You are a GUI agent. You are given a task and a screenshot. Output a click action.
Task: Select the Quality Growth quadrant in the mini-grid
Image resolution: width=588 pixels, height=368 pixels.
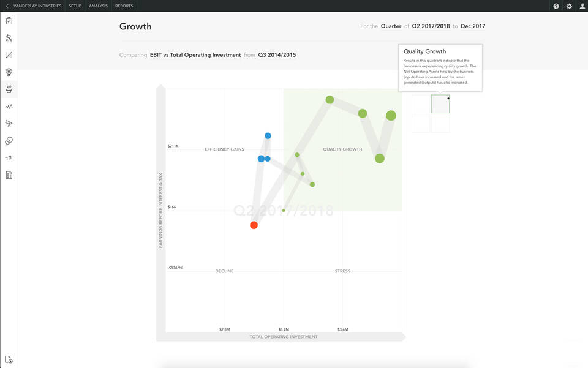click(440, 104)
